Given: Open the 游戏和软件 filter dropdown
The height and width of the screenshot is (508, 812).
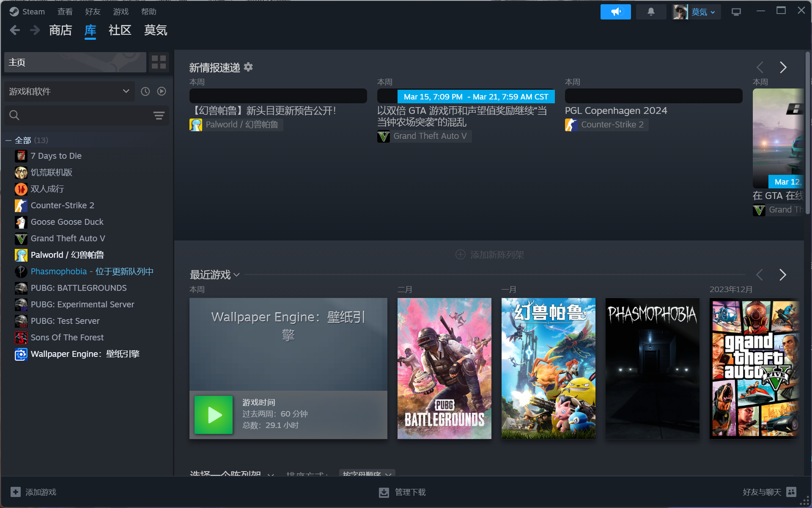Looking at the screenshot, I should 69,91.
